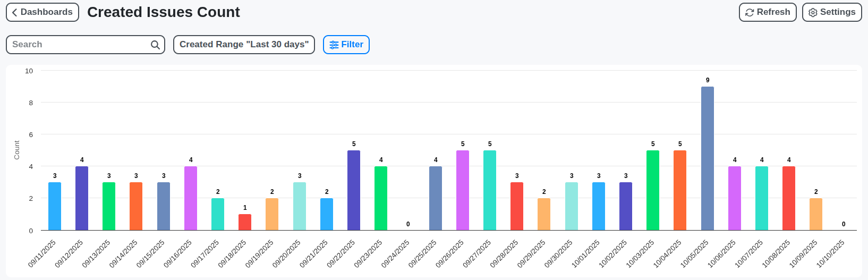Select the 09/15/2025 bar
Image resolution: width=868 pixels, height=280 pixels.
coord(164,206)
